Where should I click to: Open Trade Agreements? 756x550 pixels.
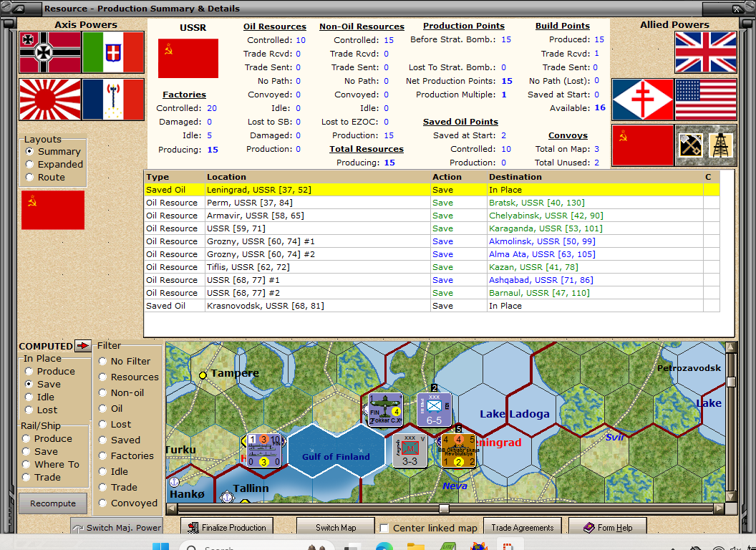(523, 527)
